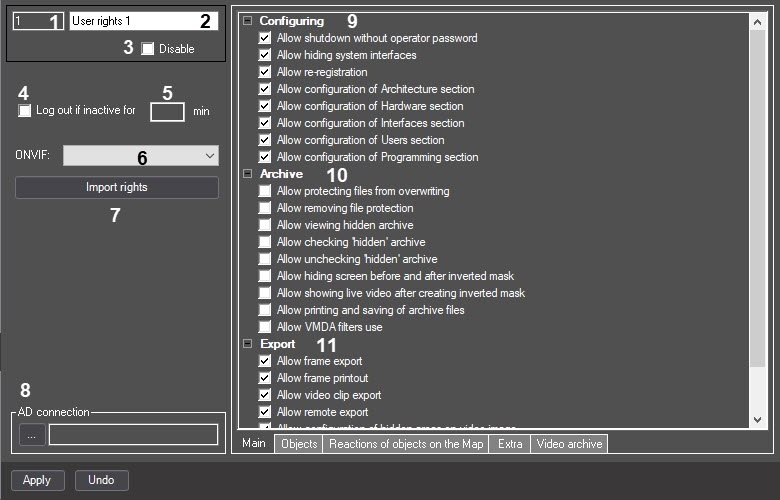Open Reactions of objects on the Map tab

click(x=406, y=444)
